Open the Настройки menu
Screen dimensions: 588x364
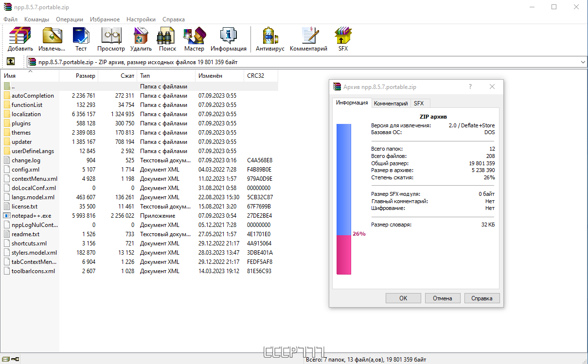(x=141, y=19)
